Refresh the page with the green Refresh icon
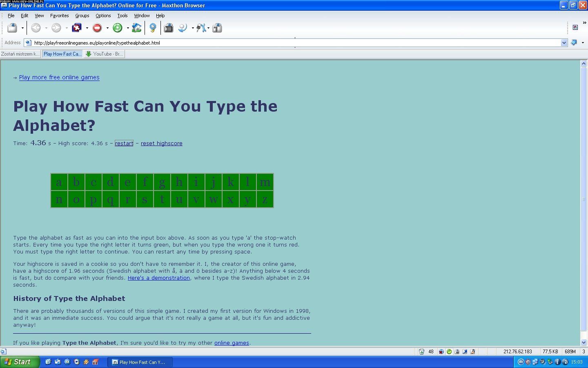588x368 pixels. point(118,28)
